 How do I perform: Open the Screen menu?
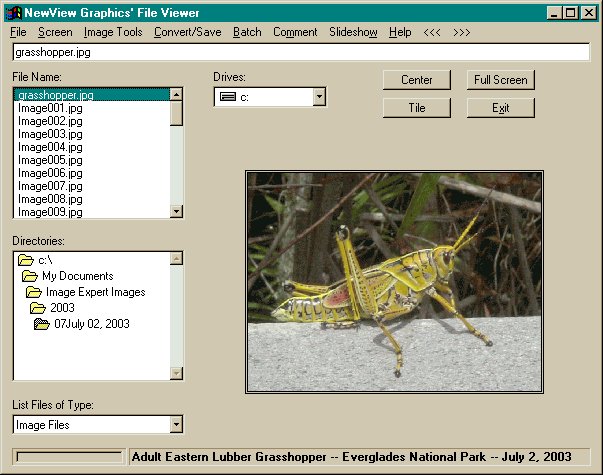tap(55, 32)
